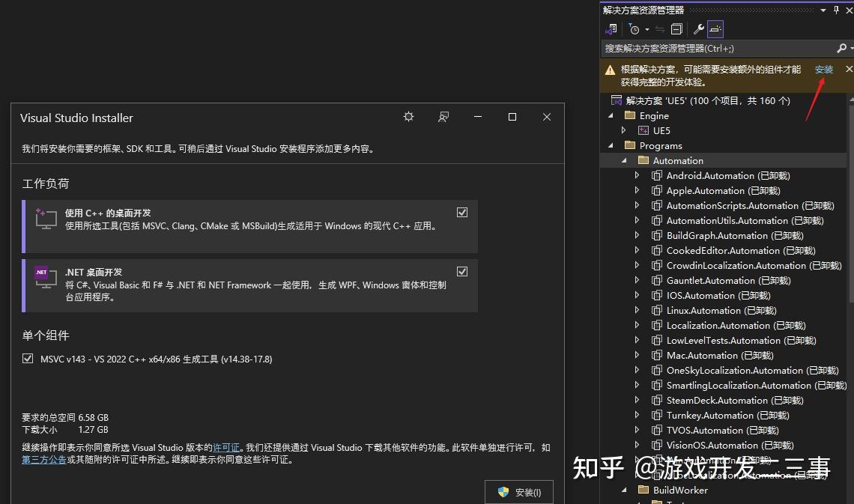Open Solution Explorer properties wrench icon

pos(698,28)
